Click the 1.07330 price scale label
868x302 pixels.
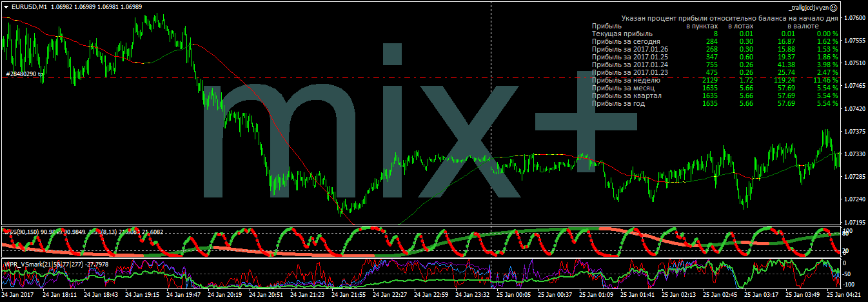click(854, 154)
